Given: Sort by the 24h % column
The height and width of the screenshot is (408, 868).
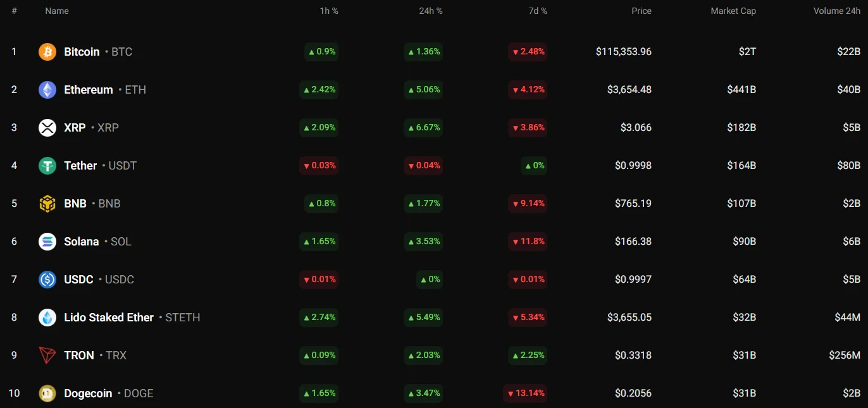Looking at the screenshot, I should [x=430, y=11].
